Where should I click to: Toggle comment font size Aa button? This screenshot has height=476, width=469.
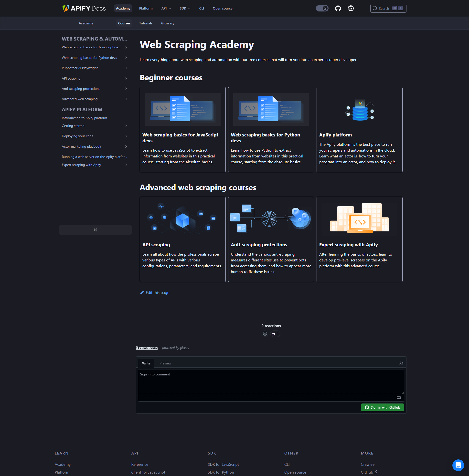401,363
